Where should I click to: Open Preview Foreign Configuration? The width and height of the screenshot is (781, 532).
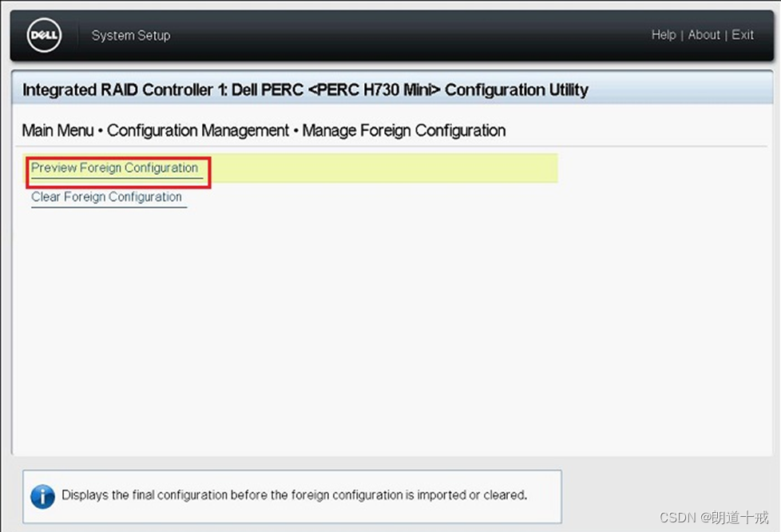pyautogui.click(x=114, y=168)
